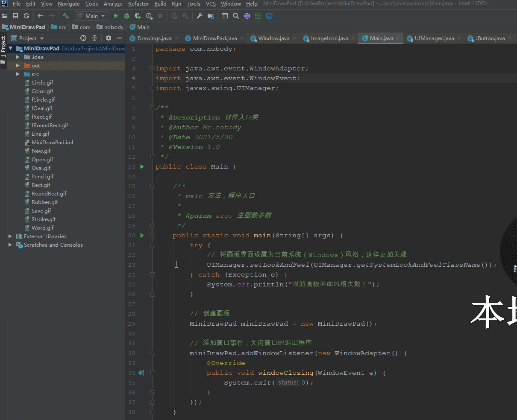Click the Locate target icon in Project panel
The width and height of the screenshot is (517, 420).
tap(83, 38)
